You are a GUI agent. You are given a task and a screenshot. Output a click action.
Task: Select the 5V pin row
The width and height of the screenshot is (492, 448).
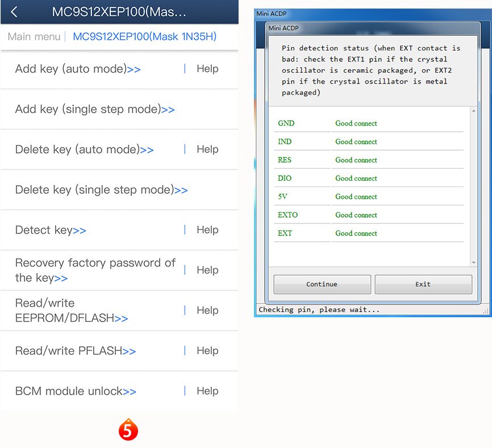369,197
